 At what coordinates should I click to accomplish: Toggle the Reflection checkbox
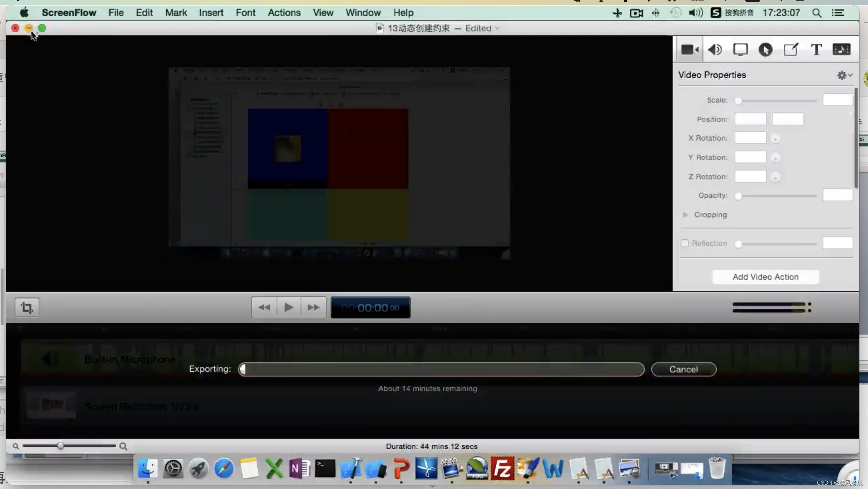684,243
